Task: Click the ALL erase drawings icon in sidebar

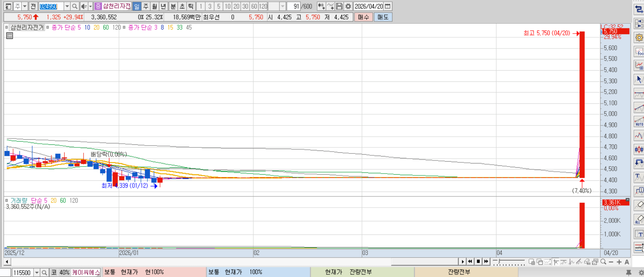Action: pos(639,219)
